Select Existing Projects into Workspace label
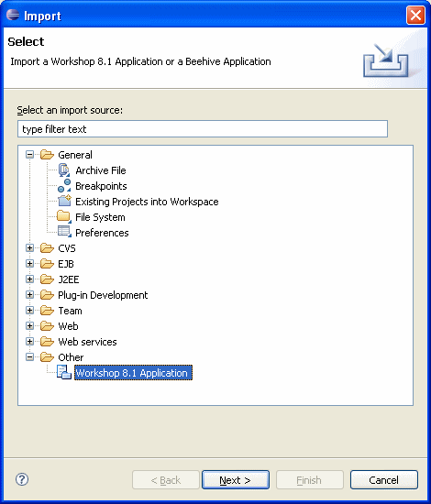Viewport: 431px width, 504px height. coord(147,202)
